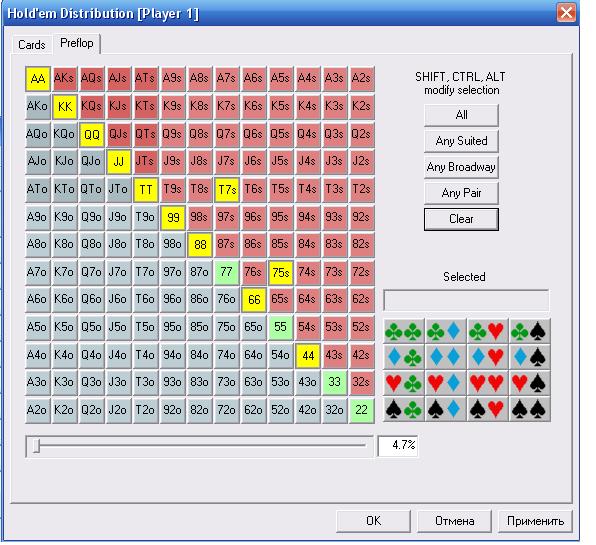Image resolution: width=596 pixels, height=545 pixels.
Task: Select the diamond-club suit combination
Action: click(404, 357)
